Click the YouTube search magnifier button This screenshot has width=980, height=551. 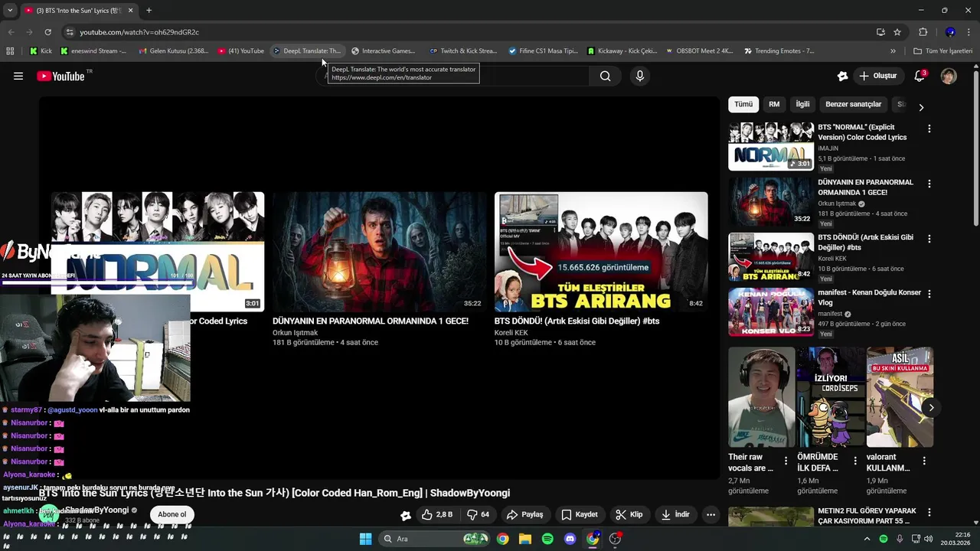coord(605,76)
